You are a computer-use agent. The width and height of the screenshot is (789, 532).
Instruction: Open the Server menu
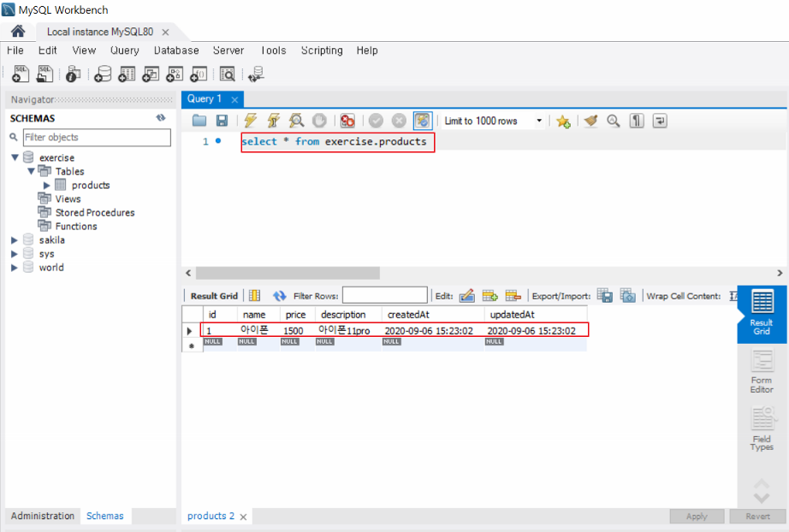point(228,50)
